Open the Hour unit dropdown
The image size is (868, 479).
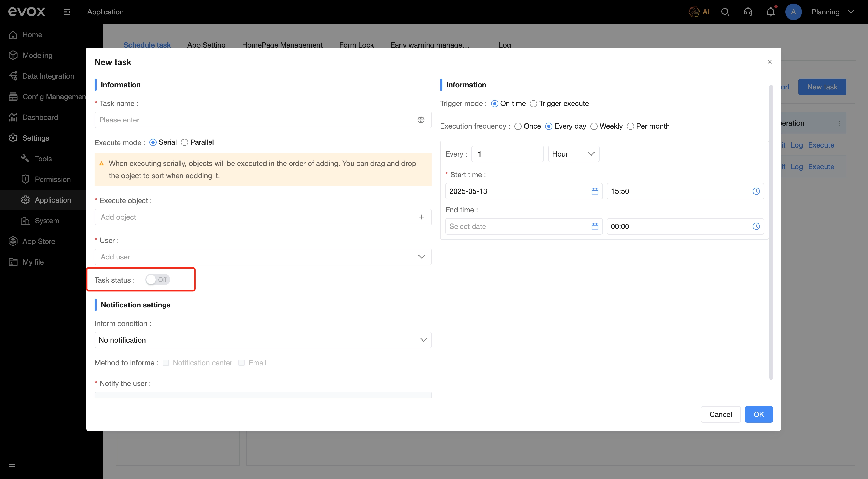click(x=574, y=154)
